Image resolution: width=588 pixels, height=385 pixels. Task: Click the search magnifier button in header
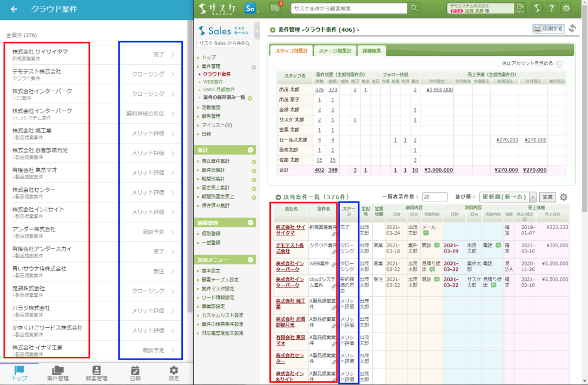(415, 8)
